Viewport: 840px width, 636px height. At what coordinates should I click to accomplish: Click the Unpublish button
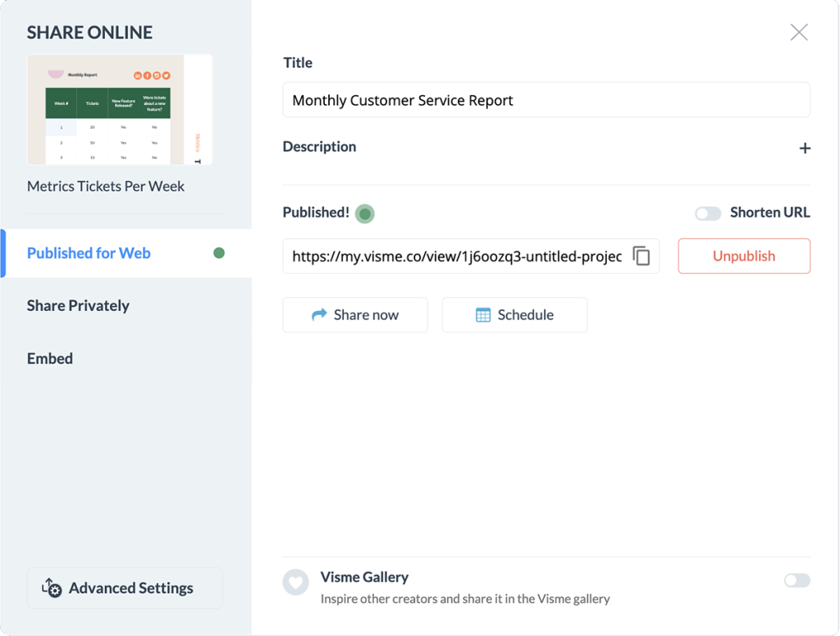pos(743,256)
